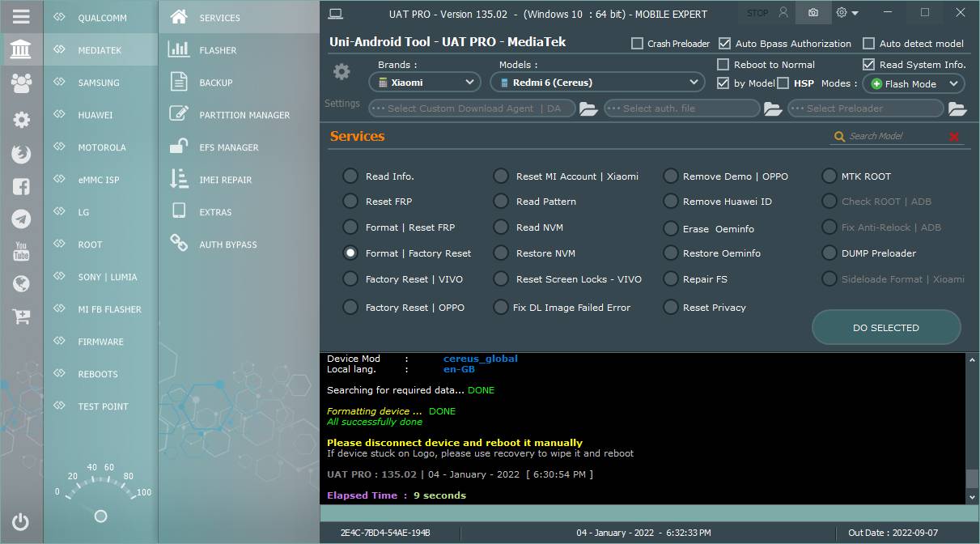The height and width of the screenshot is (544, 980).
Task: Open the YouTube icon
Action: (21, 251)
